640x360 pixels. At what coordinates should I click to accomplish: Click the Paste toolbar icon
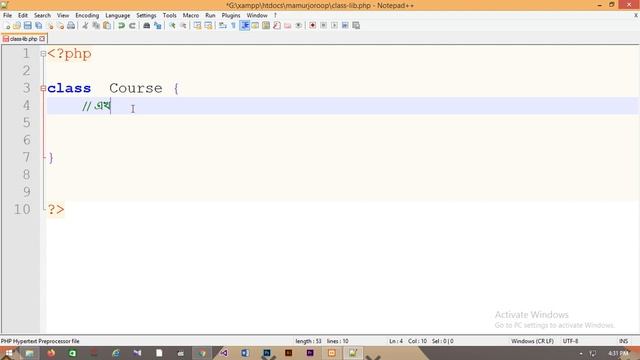click(x=107, y=26)
